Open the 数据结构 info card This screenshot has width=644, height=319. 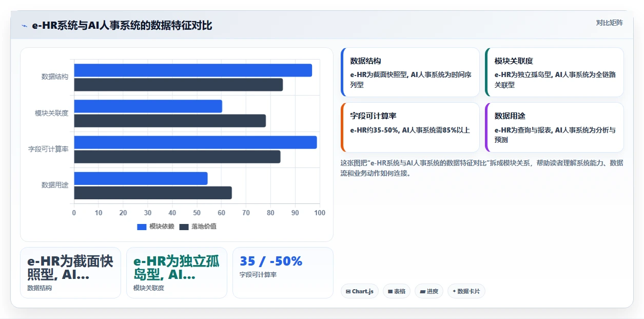pos(410,72)
